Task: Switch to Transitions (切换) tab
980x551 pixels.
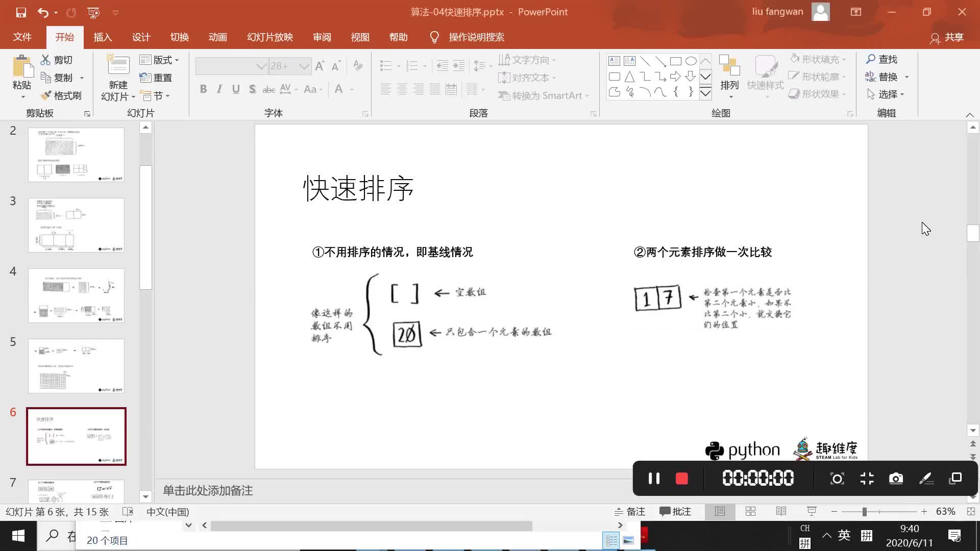Action: coord(179,37)
